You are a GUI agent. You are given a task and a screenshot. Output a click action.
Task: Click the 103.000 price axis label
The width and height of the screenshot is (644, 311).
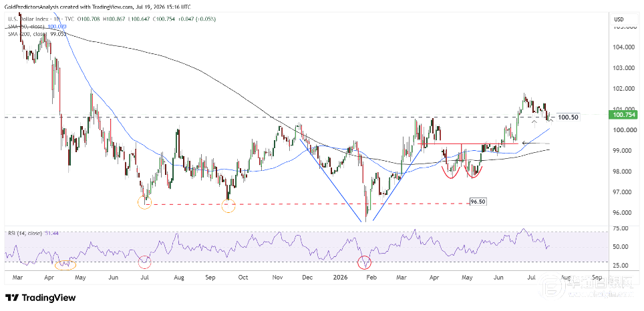point(623,68)
